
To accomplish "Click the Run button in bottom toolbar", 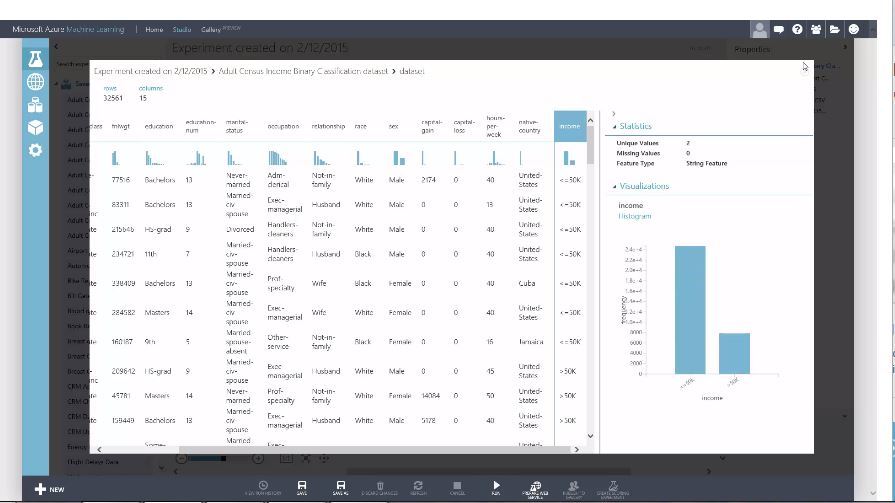I will [496, 487].
